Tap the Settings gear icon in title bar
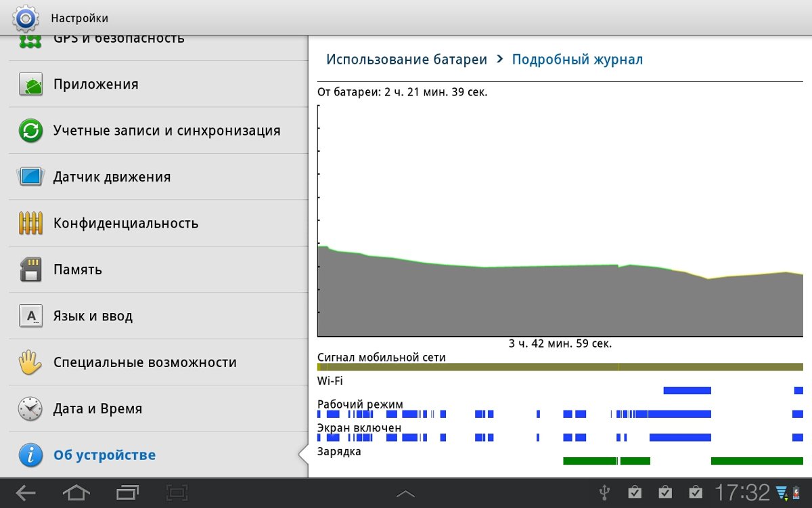Viewport: 812px width, 508px height. (26, 18)
